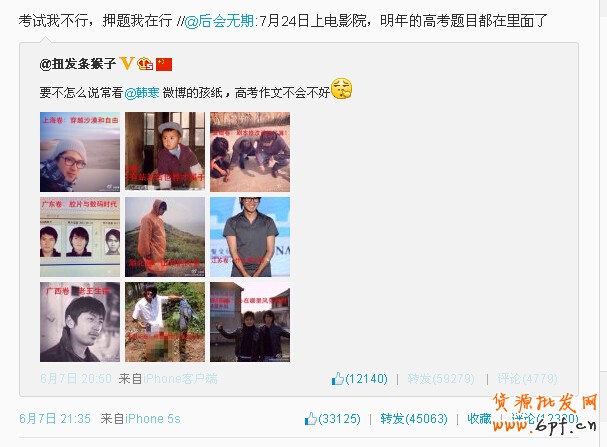Screen dimensions: 607x447
Task: Click 转发(45063) repost button
Action: coord(414,419)
